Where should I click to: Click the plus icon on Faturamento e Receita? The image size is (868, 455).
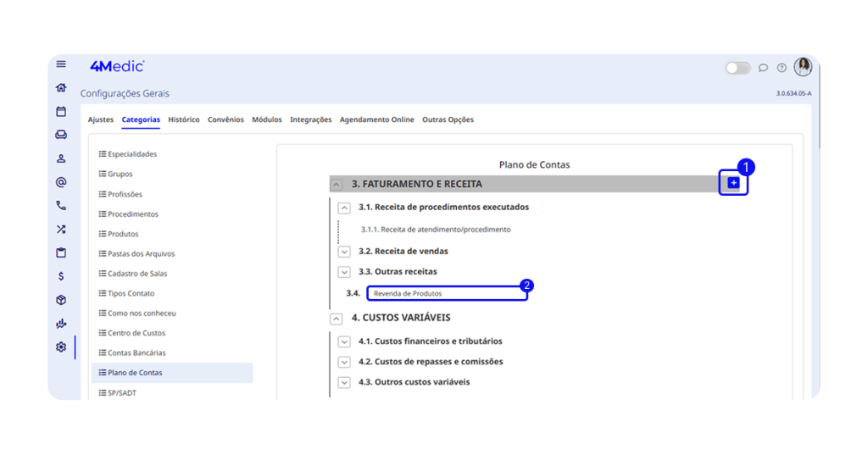[x=734, y=183]
